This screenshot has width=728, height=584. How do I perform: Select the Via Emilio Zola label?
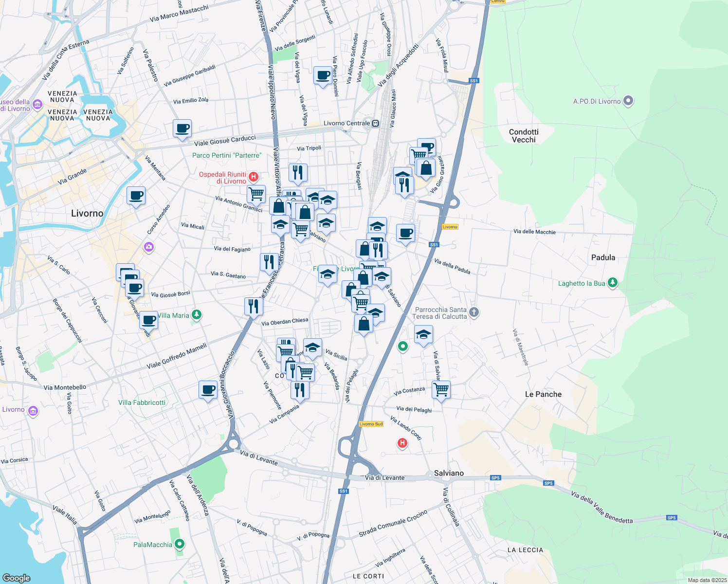(191, 100)
